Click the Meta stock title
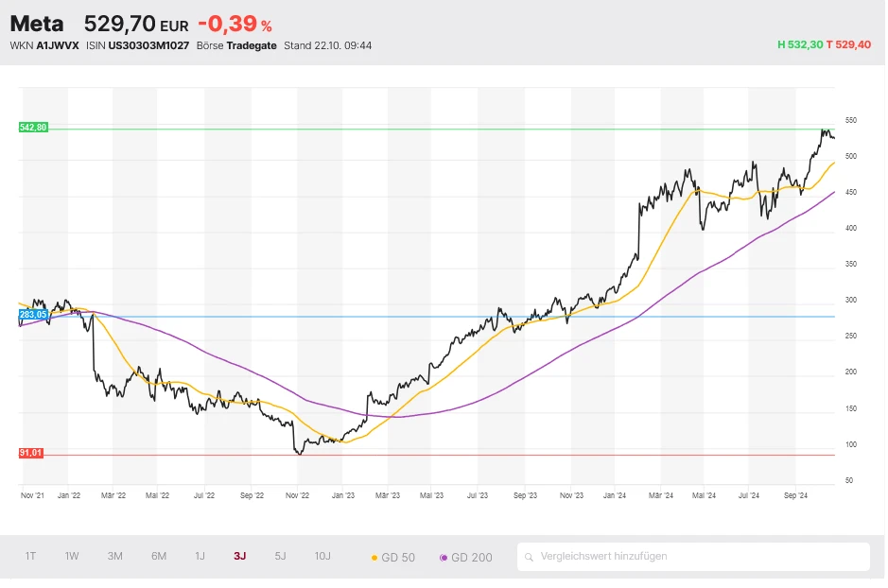This screenshot has width=888, height=588. click(37, 24)
